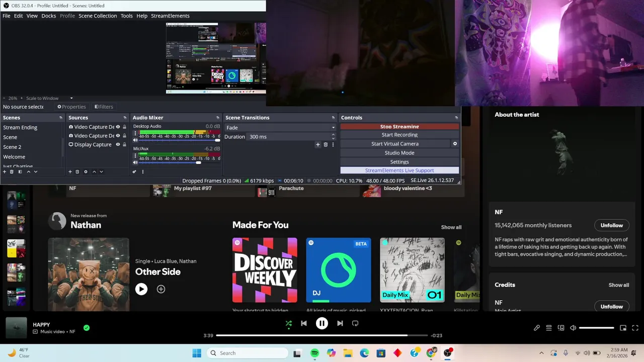Open preview scale dropdown arrow
This screenshot has width=644, height=362.
(71, 98)
